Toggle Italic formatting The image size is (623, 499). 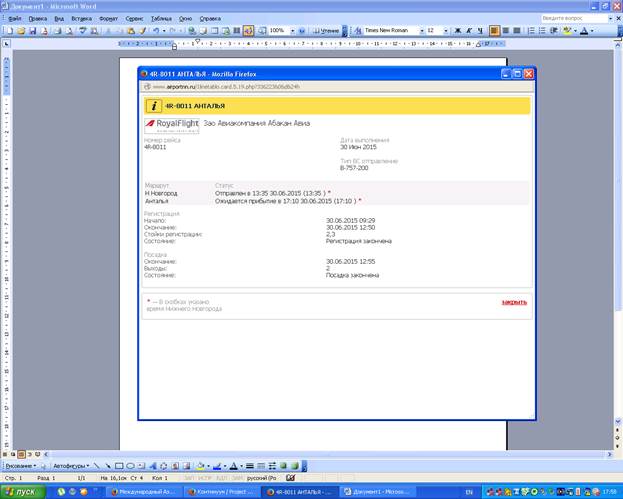point(469,31)
